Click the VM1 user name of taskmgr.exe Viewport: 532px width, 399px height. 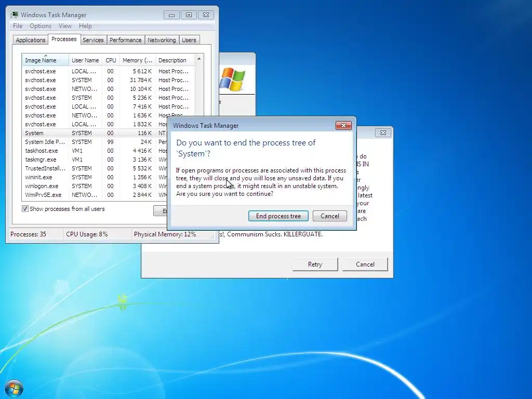[x=77, y=159]
